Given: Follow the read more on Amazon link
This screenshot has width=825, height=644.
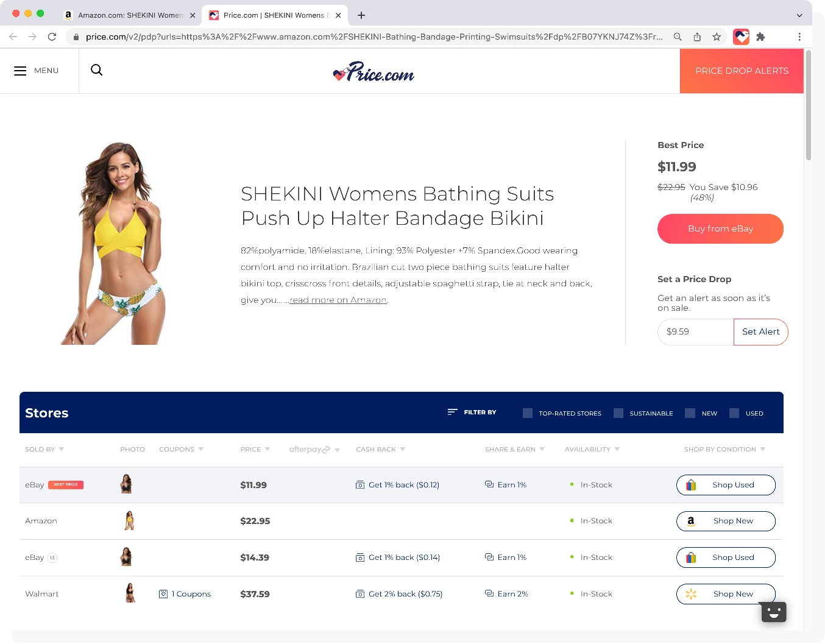Looking at the screenshot, I should [x=338, y=299].
